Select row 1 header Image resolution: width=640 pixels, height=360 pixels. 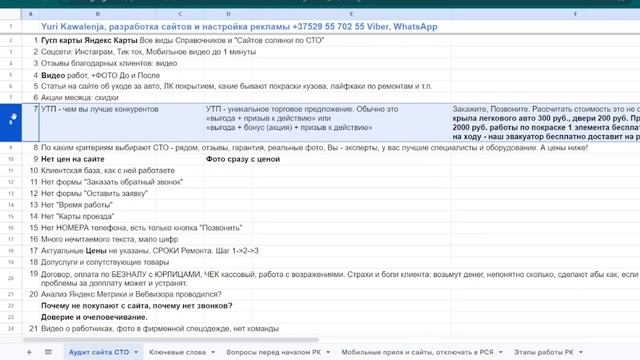click(11, 27)
